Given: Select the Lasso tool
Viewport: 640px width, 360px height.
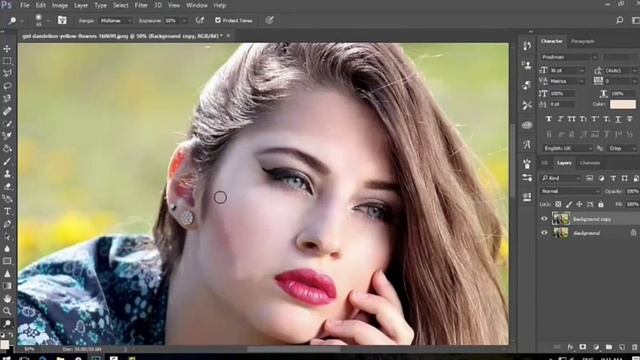Looking at the screenshot, I should (7, 86).
